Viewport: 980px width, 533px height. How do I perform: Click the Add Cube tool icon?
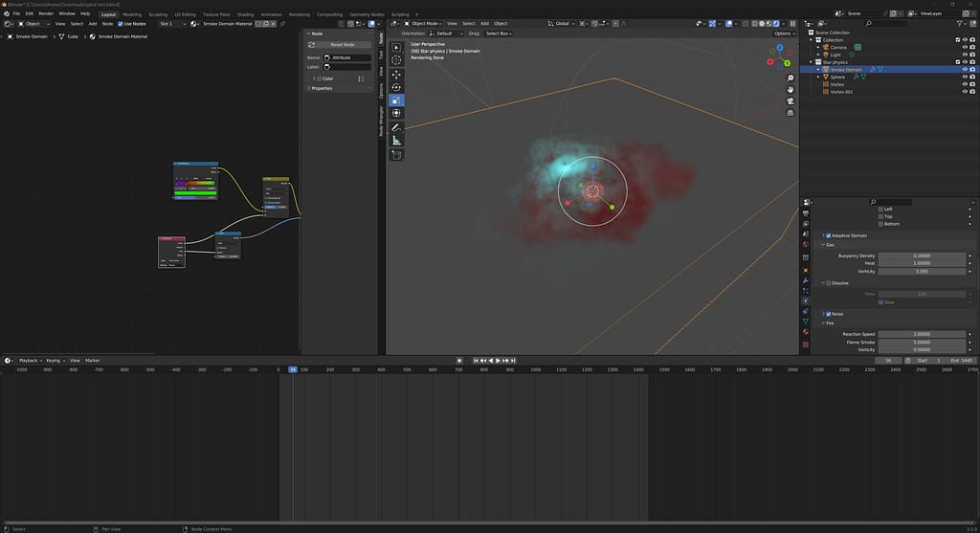tap(396, 154)
